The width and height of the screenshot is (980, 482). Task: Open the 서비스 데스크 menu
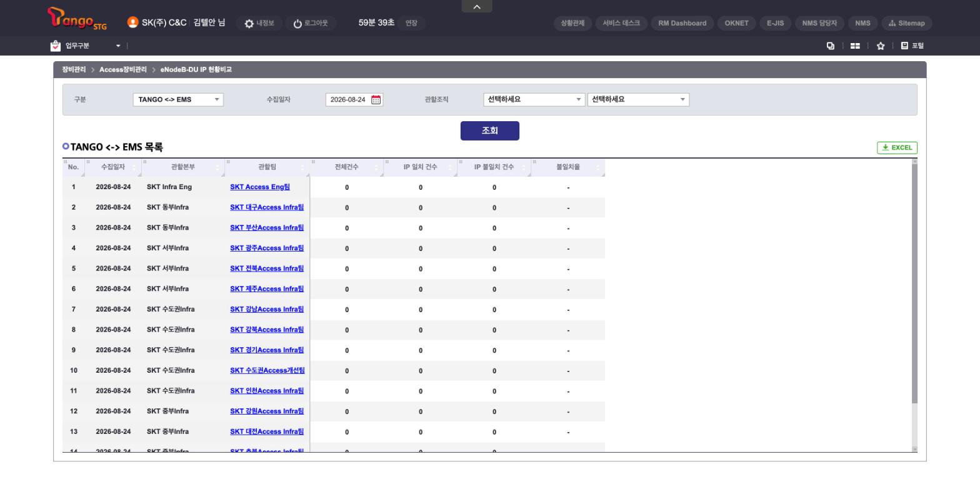click(x=621, y=23)
